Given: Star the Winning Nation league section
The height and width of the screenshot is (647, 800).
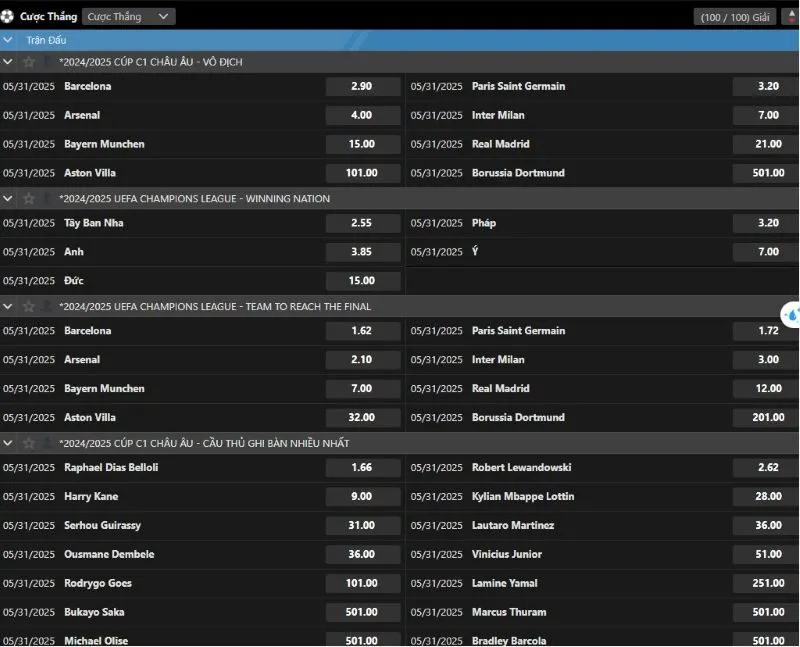Looking at the screenshot, I should 29,199.
